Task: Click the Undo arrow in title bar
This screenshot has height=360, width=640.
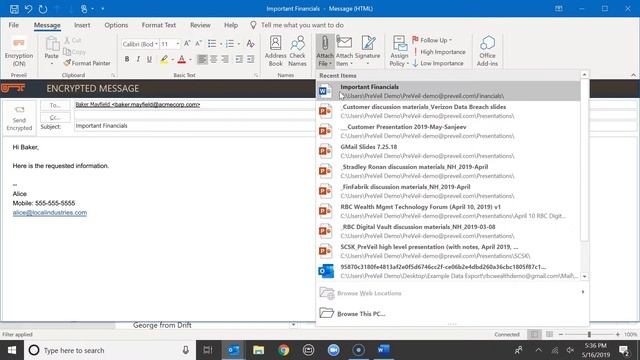Action: [28, 9]
